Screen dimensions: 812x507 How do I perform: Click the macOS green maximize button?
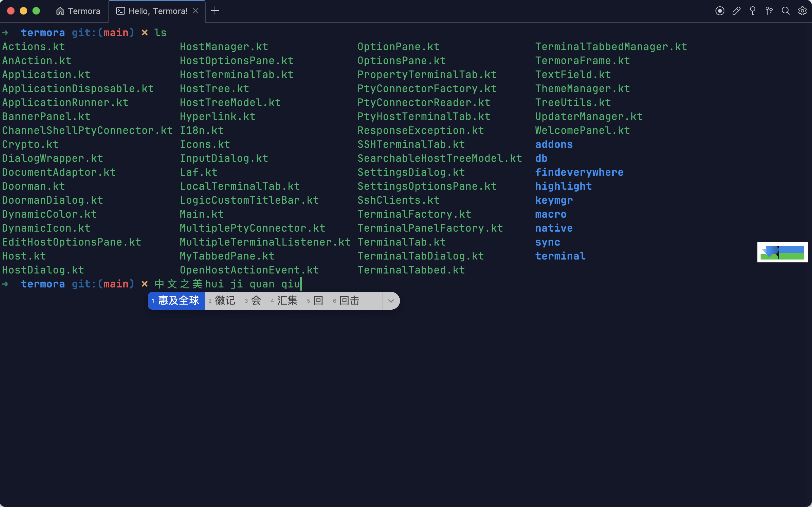coord(36,11)
